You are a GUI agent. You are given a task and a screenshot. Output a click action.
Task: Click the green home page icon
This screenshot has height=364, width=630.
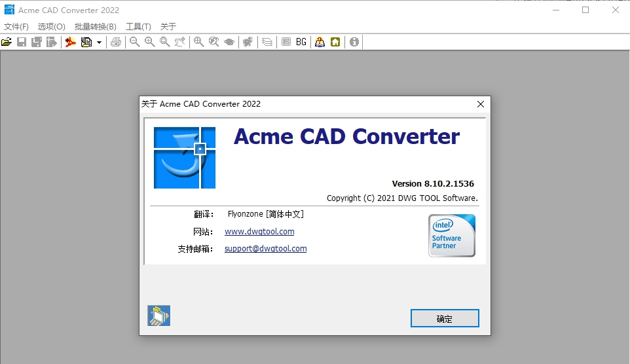[335, 42]
